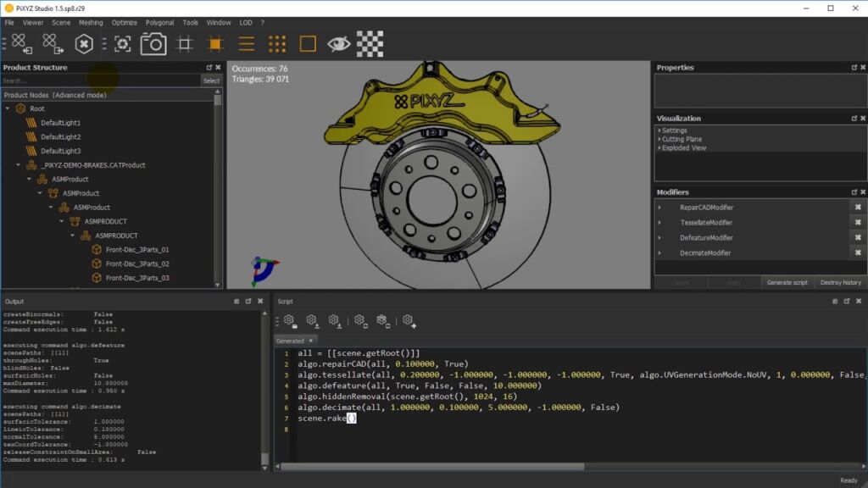Toggle the checkerboard background icon
The width and height of the screenshot is (868, 488).
point(370,44)
